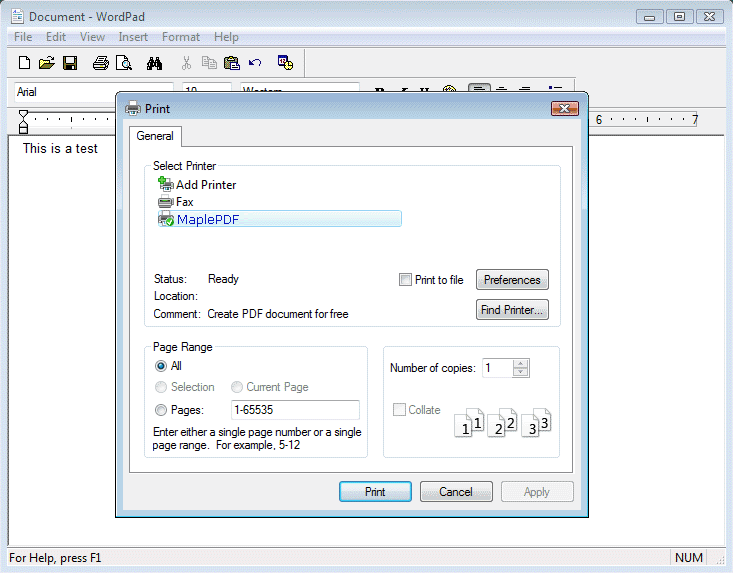
Task: Choose the Current Page radio button
Action: pos(237,387)
